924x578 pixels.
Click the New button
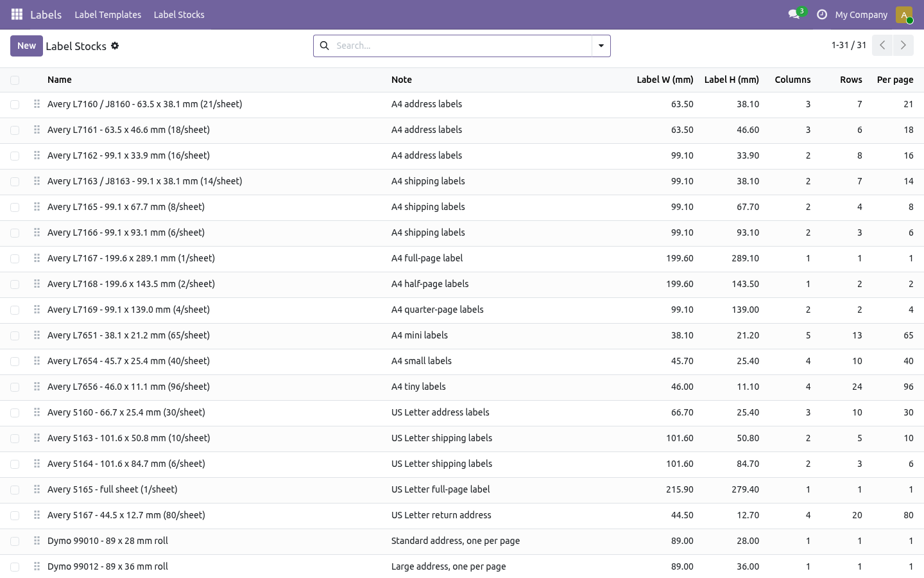click(26, 46)
